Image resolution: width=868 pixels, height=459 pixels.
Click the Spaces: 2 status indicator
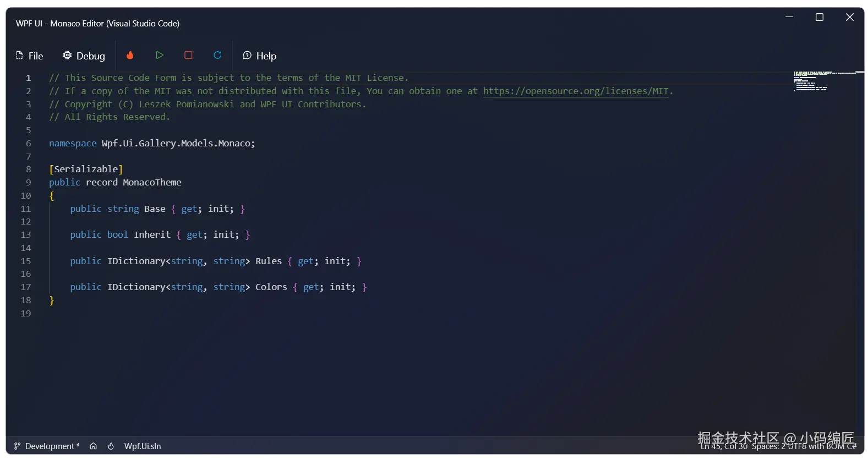click(x=769, y=446)
